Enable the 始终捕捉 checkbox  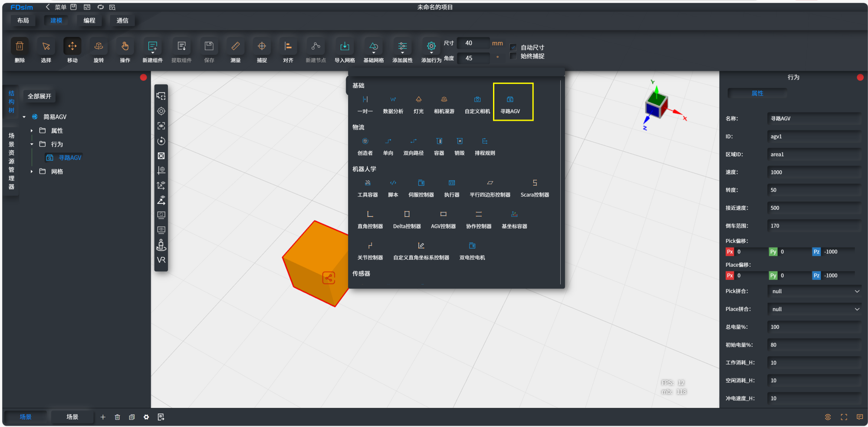(513, 56)
